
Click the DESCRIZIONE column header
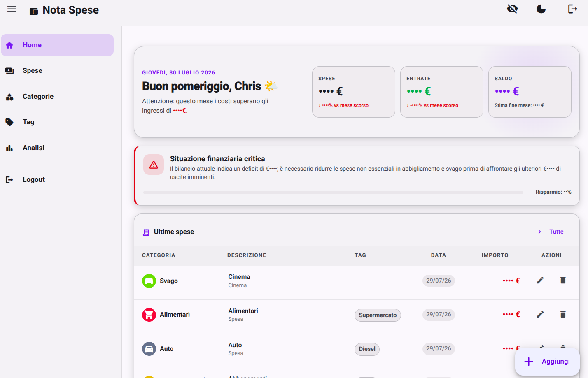coord(247,255)
